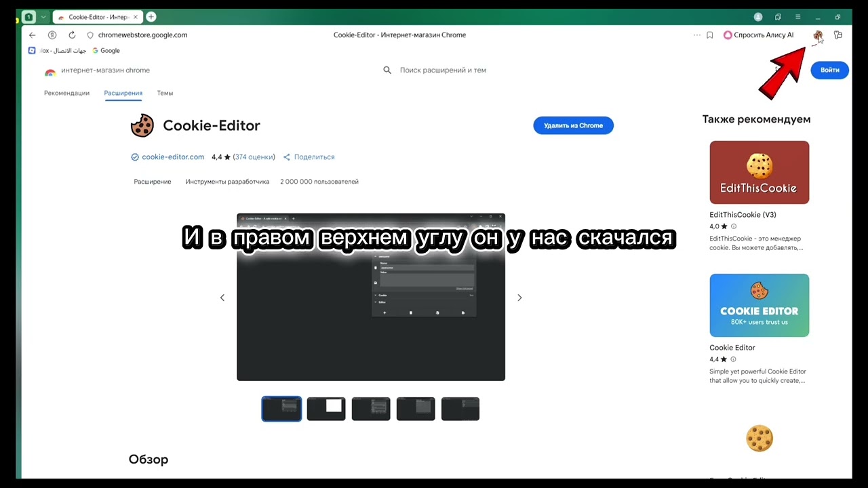Reload the current page
The height and width of the screenshot is (488, 868).
coord(72,35)
